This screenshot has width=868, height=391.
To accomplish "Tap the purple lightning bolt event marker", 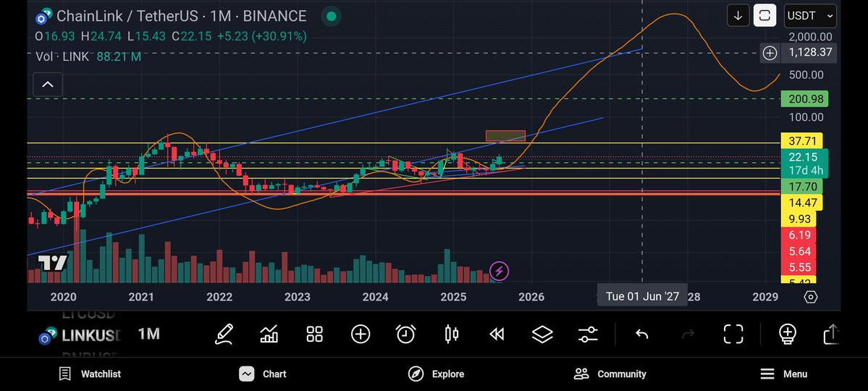I will (500, 272).
